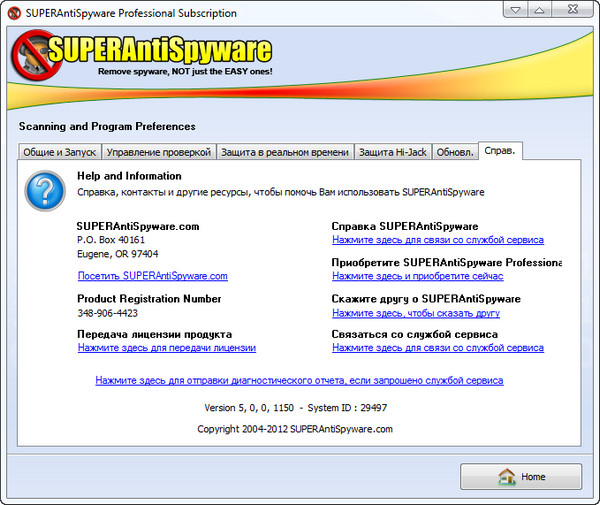Open link under Связаться со службой сервиса

pyautogui.click(x=437, y=348)
